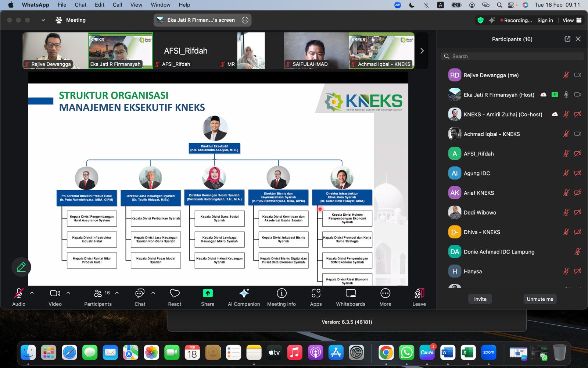Close the Participants panel

(578, 39)
